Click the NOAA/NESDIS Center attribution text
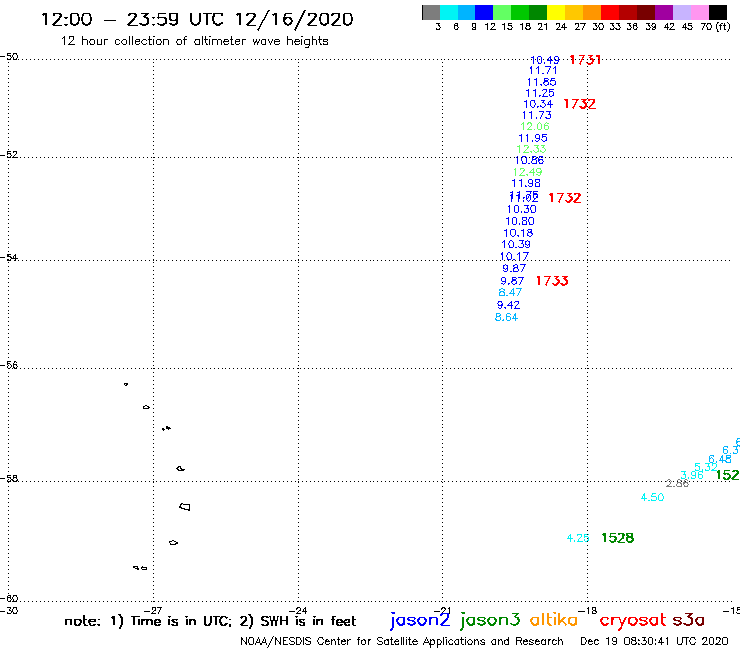 point(402,641)
